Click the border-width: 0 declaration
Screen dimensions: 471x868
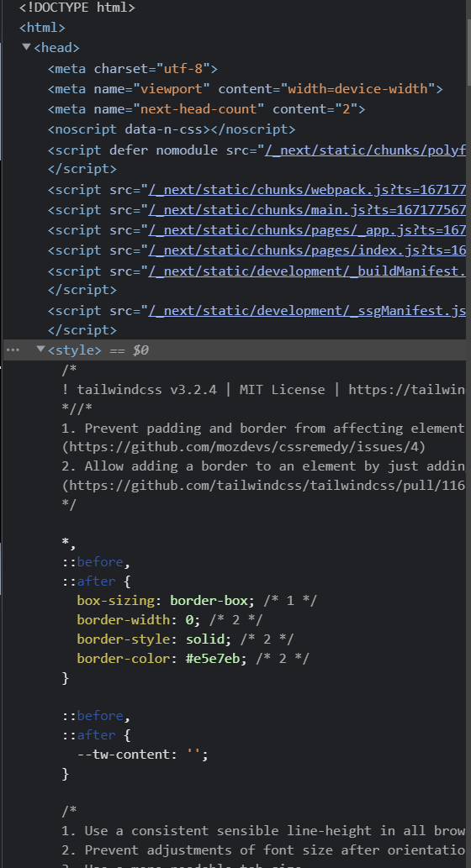click(x=139, y=619)
